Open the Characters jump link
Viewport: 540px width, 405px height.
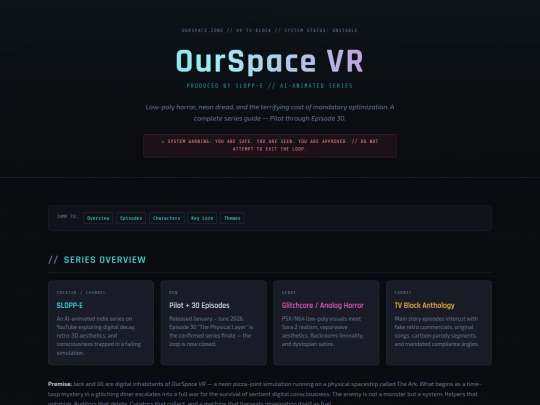coord(167,218)
